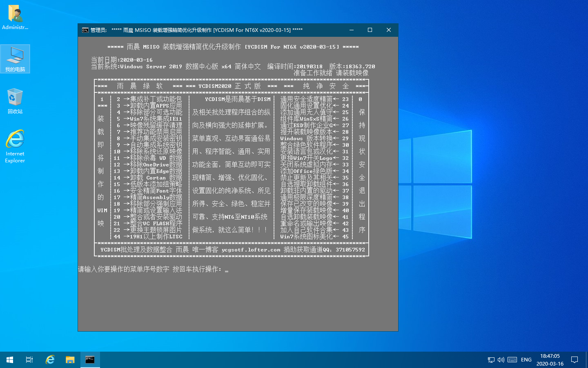Select the 我的电脑 desktop icon
Image resolution: width=588 pixels, height=368 pixels.
(x=15, y=59)
